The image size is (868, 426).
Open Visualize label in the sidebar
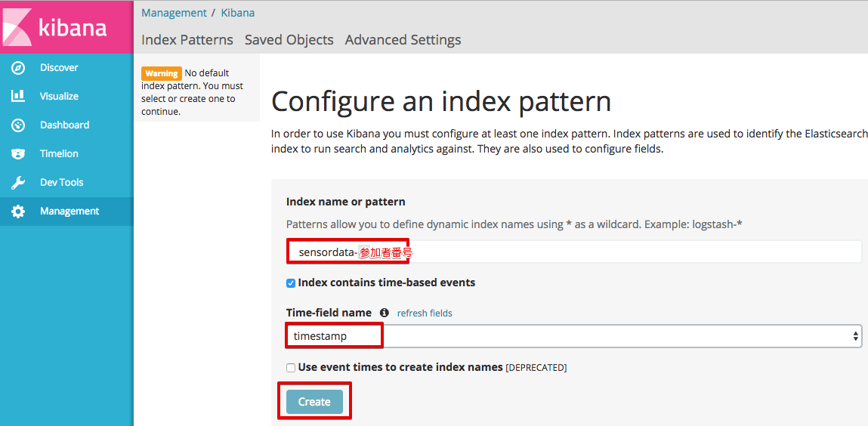(59, 96)
